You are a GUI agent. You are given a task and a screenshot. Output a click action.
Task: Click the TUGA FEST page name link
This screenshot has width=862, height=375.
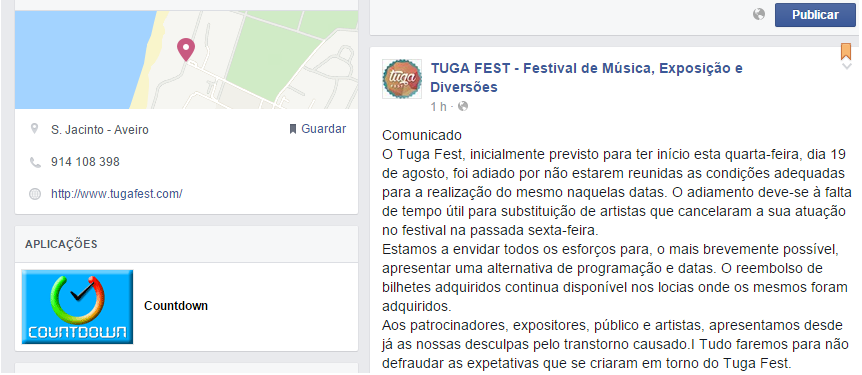[x=587, y=78]
